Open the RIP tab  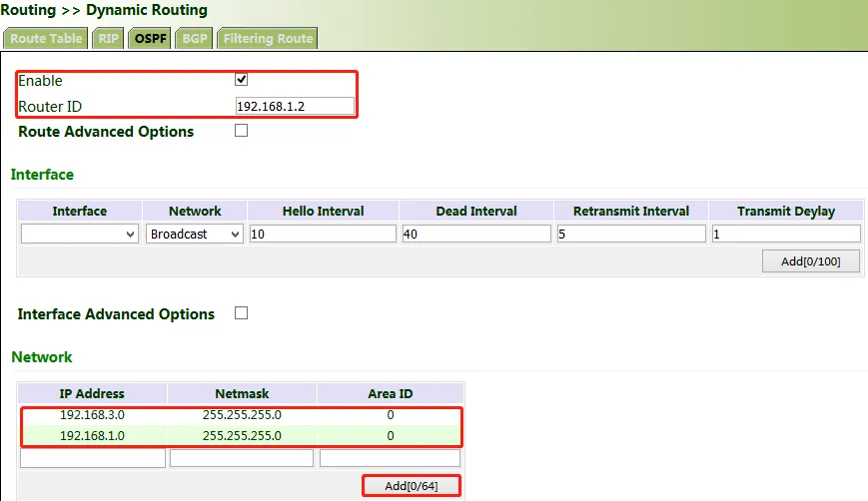[x=108, y=38]
